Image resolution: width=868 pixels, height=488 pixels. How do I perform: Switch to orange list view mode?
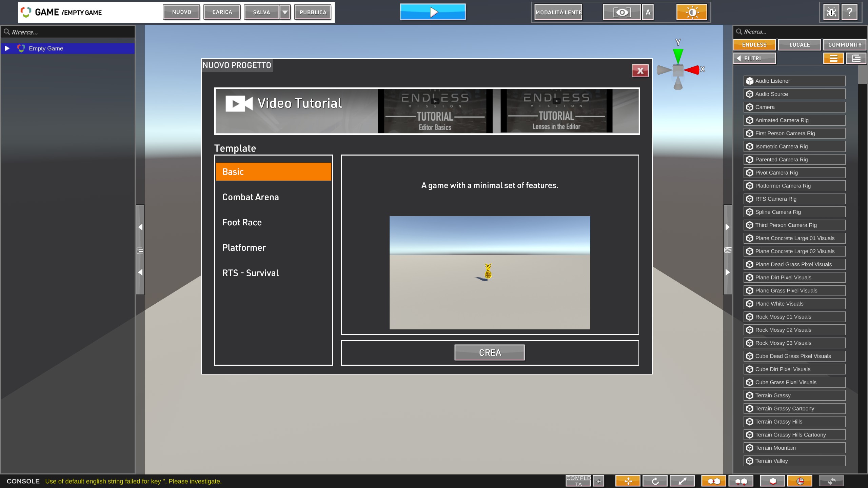(x=833, y=58)
